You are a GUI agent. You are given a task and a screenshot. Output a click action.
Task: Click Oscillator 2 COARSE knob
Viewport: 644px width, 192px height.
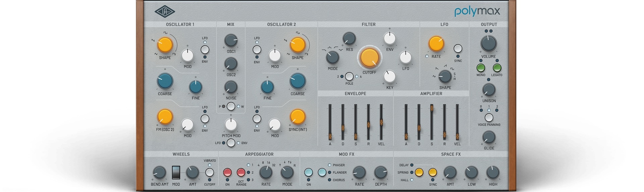(x=298, y=81)
